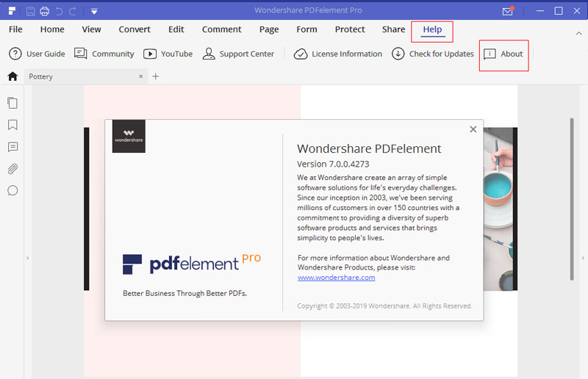Open the Support Center

pos(238,54)
